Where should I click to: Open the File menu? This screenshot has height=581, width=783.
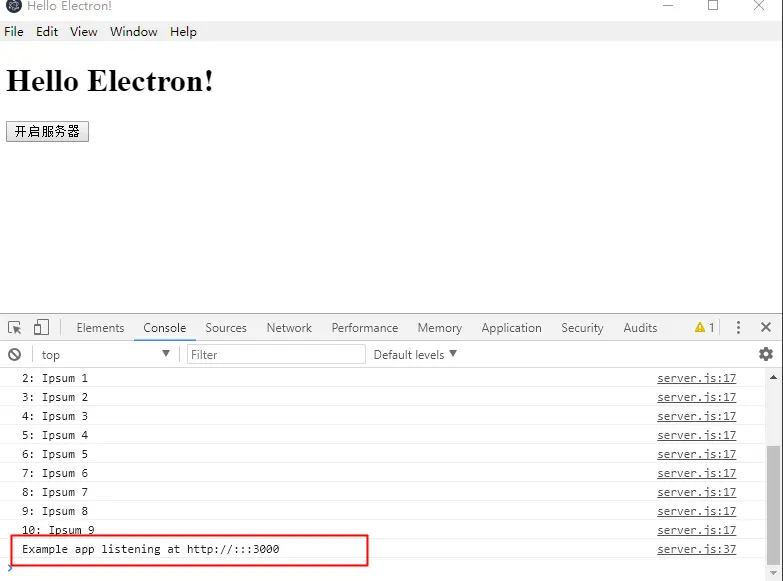click(13, 32)
